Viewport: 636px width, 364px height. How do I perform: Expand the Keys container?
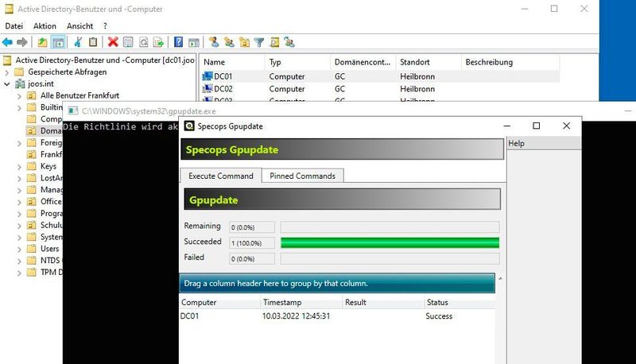click(x=19, y=167)
